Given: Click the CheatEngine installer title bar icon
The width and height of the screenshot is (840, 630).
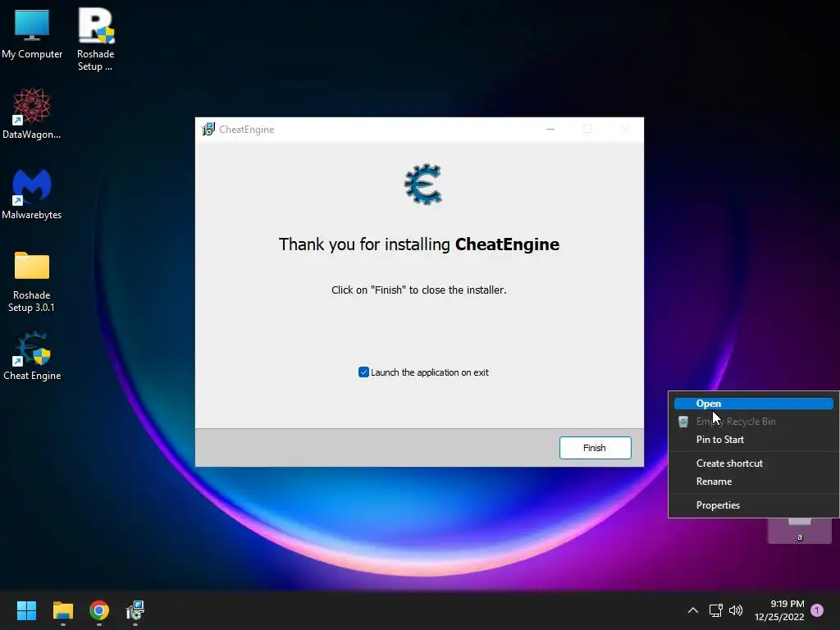Looking at the screenshot, I should pos(208,129).
